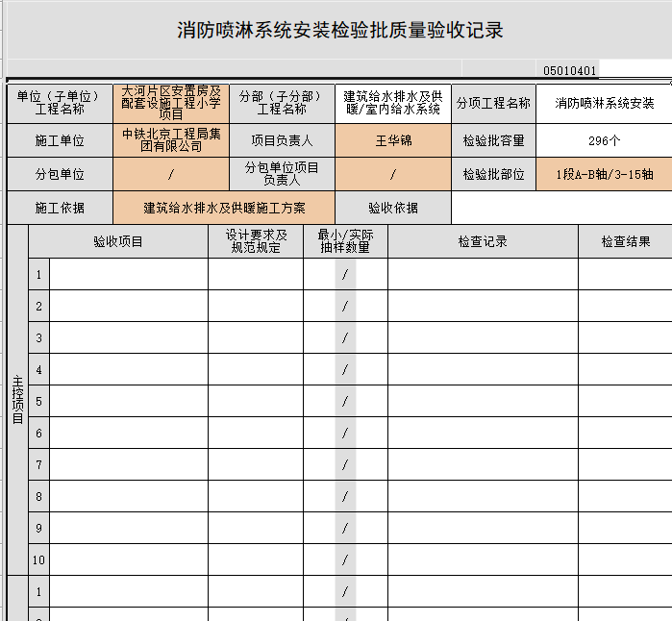This screenshot has height=621, width=672.
Task: Click the empty 检查记录 cell in 主控项目 row 7
Action: coord(483,464)
